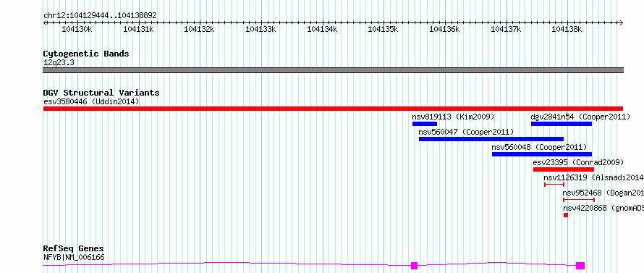Click the first magenta NFYB exon box
The height and width of the screenshot is (273, 644).
pyautogui.click(x=414, y=266)
